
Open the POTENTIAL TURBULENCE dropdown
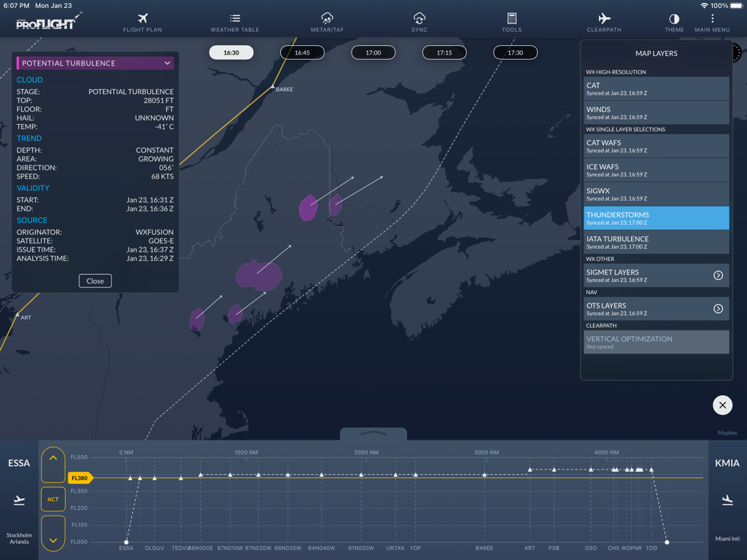tap(95, 63)
